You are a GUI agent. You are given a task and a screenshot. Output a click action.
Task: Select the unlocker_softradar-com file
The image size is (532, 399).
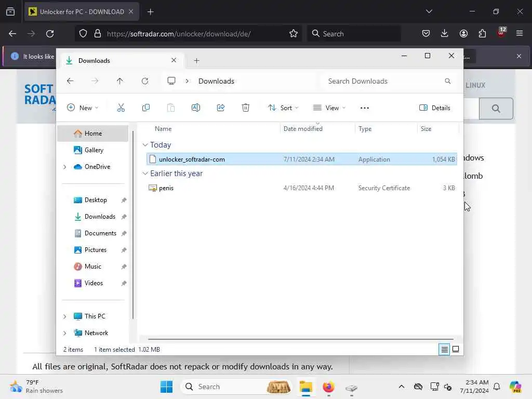point(302,159)
